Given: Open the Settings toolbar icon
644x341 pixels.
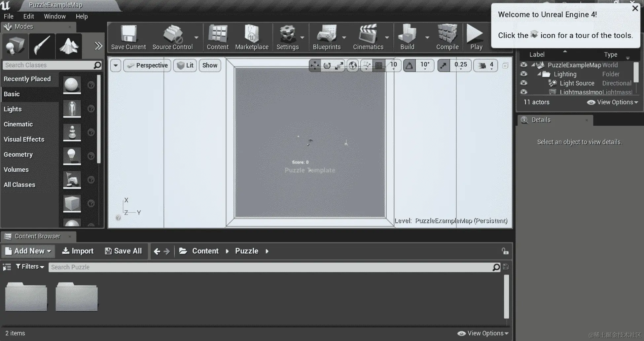Looking at the screenshot, I should click(x=287, y=37).
